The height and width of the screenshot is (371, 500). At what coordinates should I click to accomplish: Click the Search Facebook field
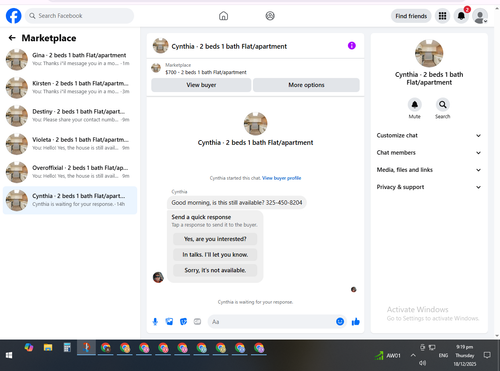click(x=79, y=16)
